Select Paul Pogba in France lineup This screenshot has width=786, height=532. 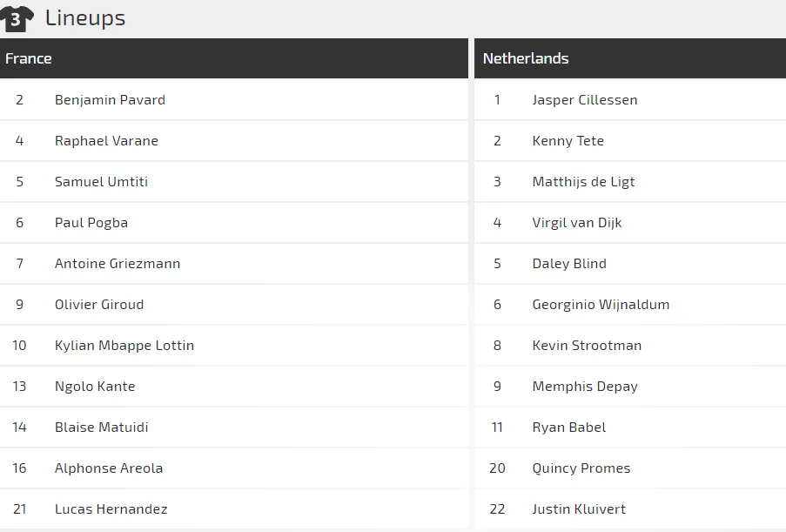(91, 223)
